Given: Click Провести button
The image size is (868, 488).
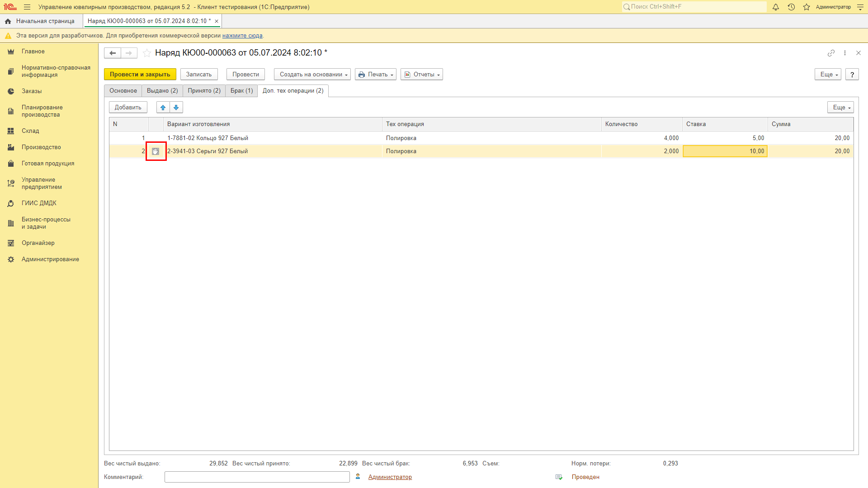Looking at the screenshot, I should click(x=245, y=75).
